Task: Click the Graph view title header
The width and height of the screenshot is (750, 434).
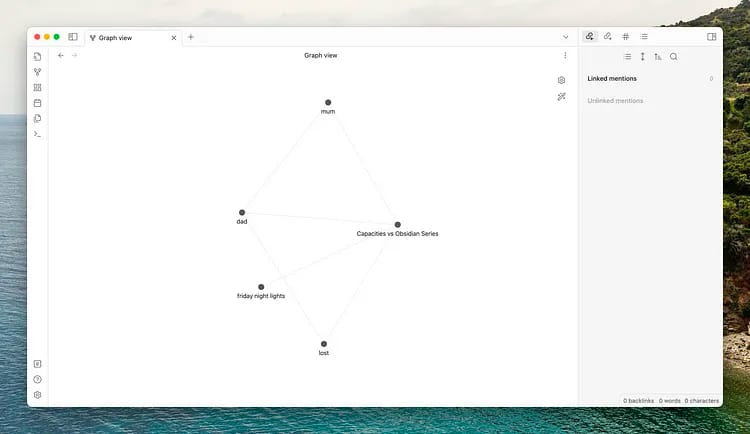Action: [320, 56]
